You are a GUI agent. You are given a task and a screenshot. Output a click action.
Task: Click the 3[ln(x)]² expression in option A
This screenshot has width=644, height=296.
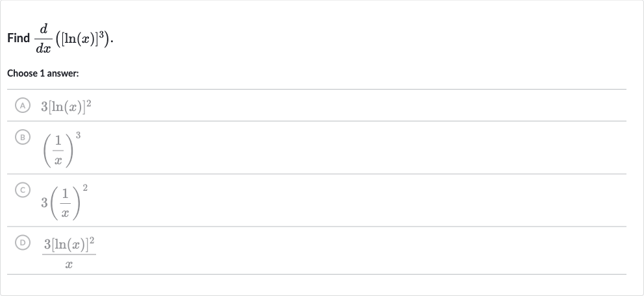click(x=66, y=106)
